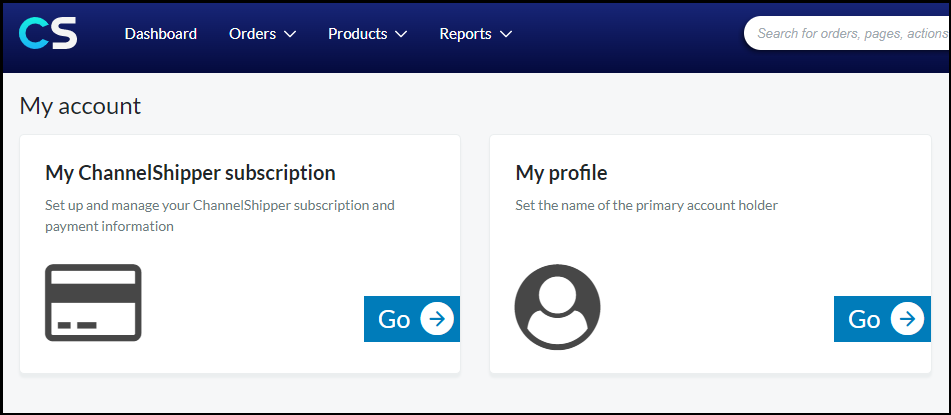Open the Orders menu
951x415 pixels.
coord(263,34)
